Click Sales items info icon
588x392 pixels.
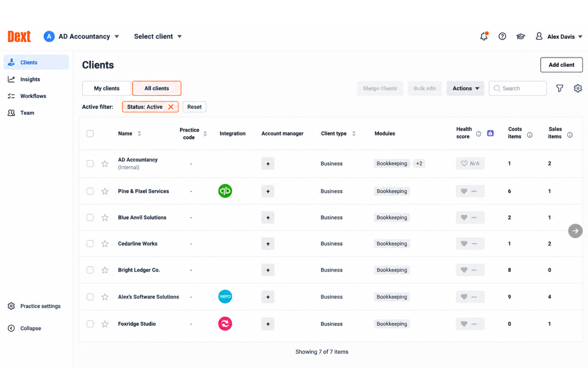click(x=570, y=135)
